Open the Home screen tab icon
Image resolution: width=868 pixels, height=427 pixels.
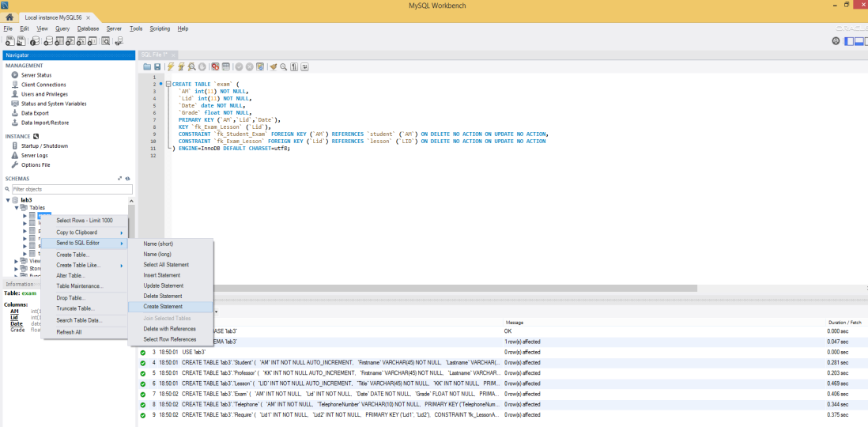coord(9,17)
